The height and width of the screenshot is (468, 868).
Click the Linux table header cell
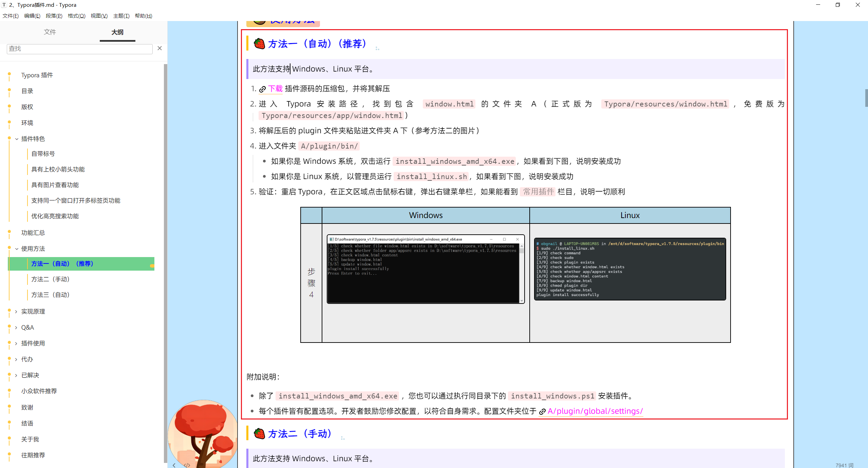[630, 215]
